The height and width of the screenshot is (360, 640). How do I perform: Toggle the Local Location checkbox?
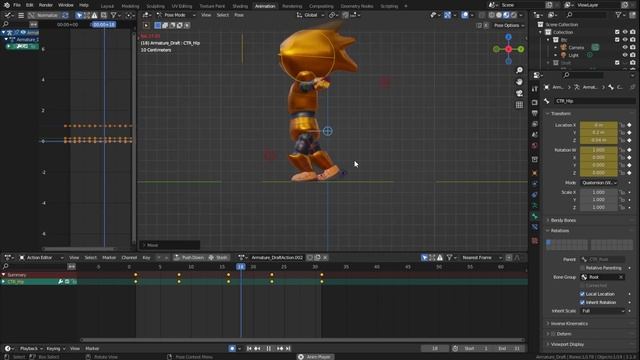click(x=582, y=294)
